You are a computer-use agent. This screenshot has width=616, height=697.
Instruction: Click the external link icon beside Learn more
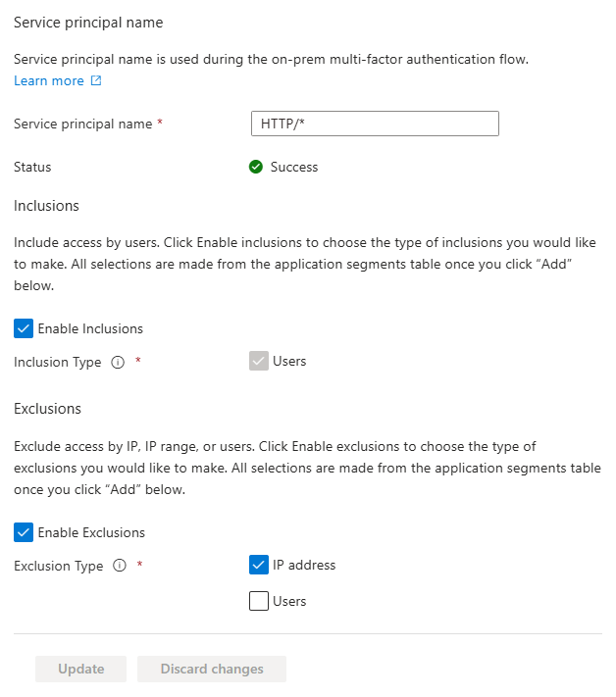(x=96, y=81)
